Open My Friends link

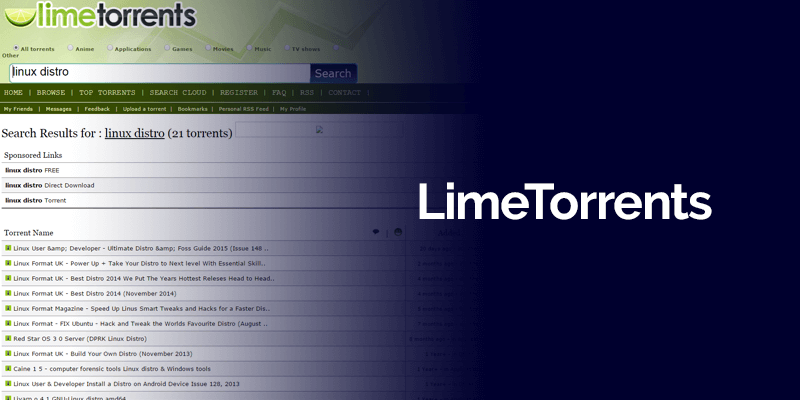18,109
